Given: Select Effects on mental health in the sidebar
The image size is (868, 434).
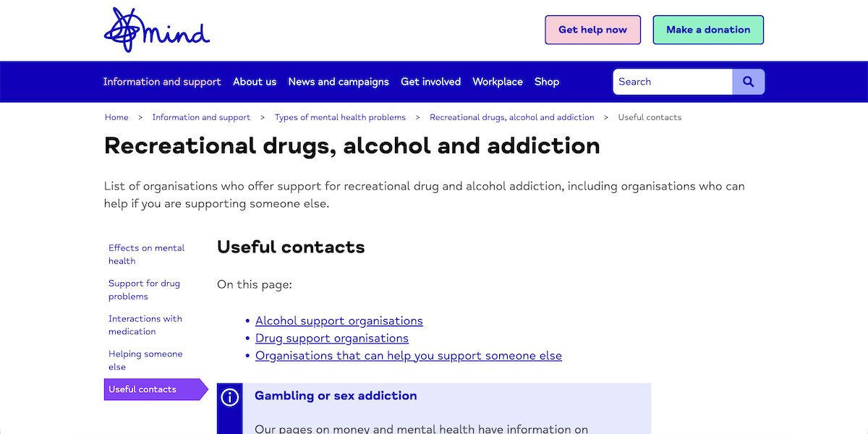Looking at the screenshot, I should (146, 254).
